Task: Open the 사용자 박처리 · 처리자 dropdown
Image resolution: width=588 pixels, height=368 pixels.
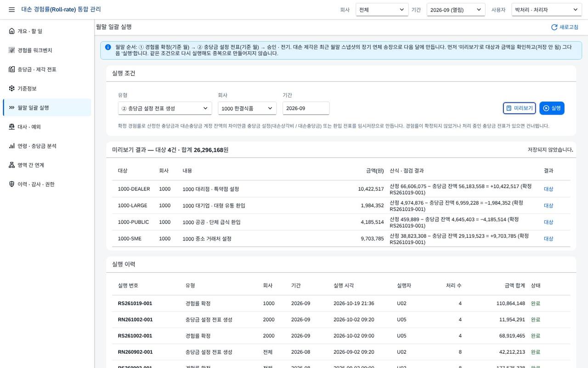Action: click(x=547, y=10)
